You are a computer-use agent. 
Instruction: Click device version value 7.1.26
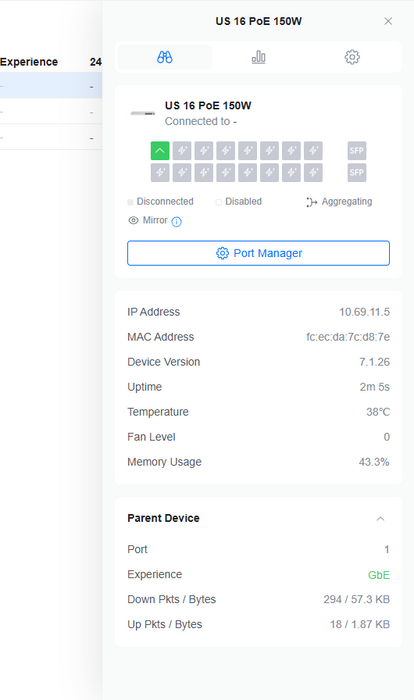374,362
